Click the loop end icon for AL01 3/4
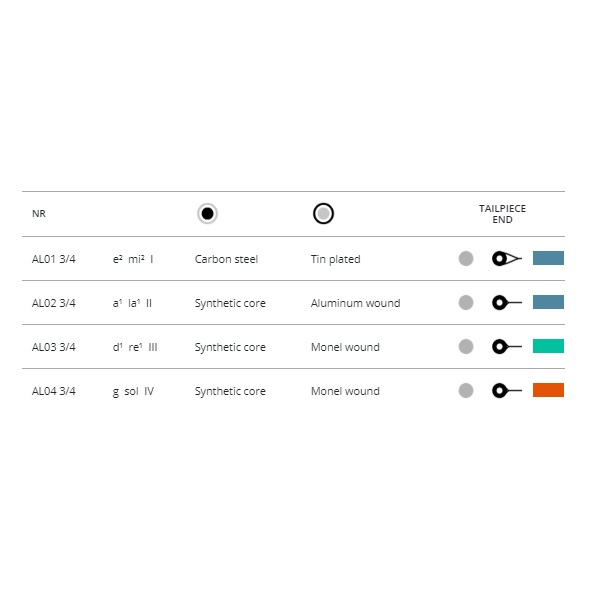Viewport: 600px width, 600px height. pos(506,258)
